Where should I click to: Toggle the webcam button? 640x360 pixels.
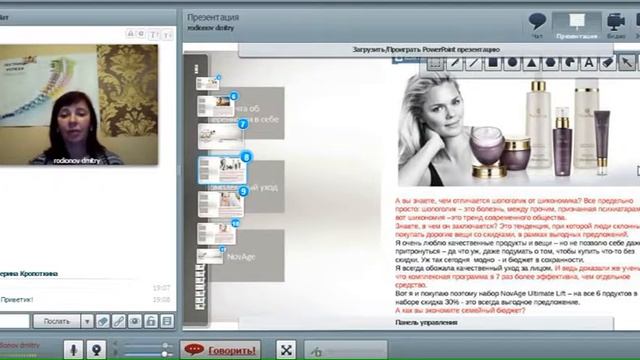(96, 349)
